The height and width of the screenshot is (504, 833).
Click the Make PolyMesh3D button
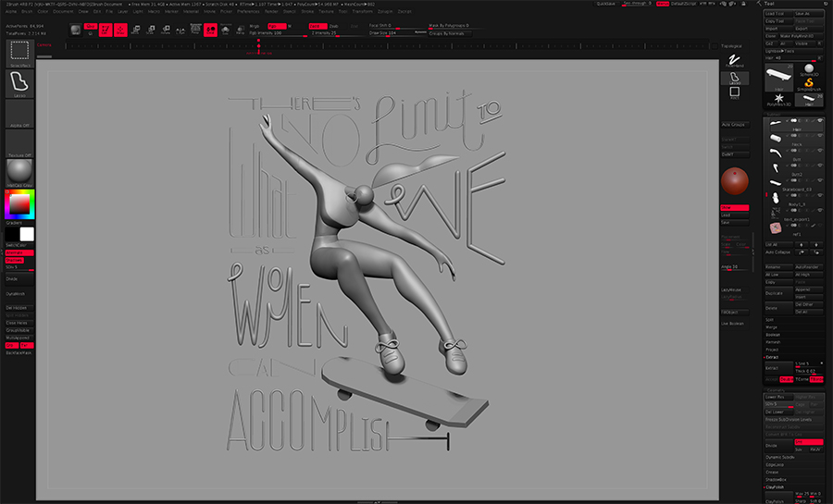pyautogui.click(x=802, y=36)
